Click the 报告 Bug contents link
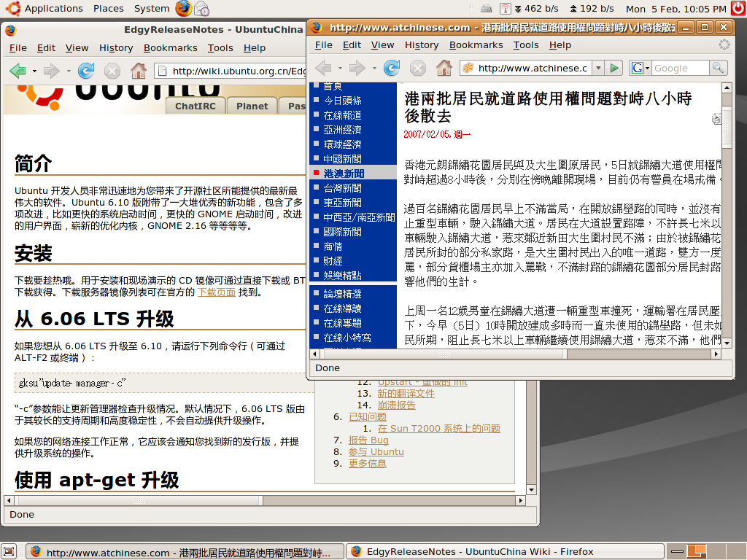This screenshot has width=747, height=560. pos(368,440)
